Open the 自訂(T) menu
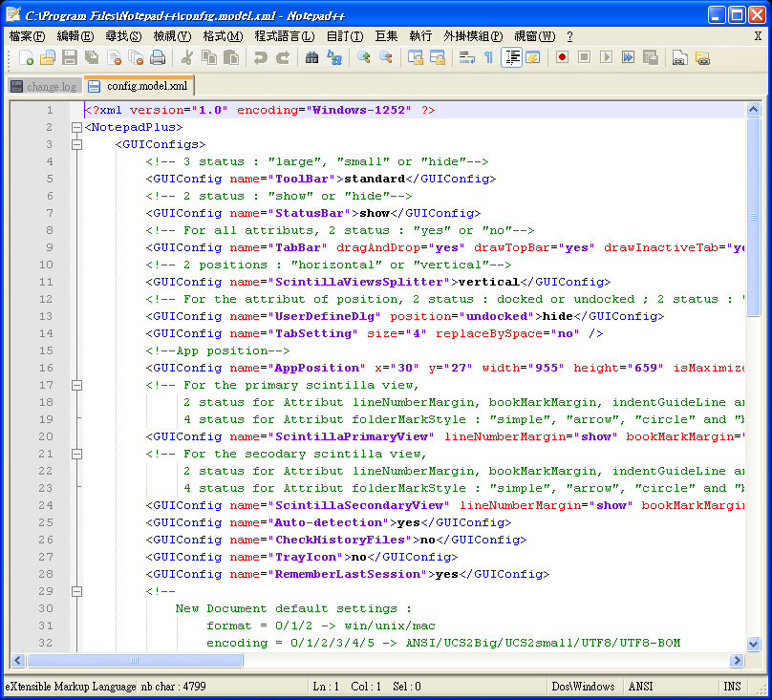Screen dimensions: 772x700 [345, 36]
